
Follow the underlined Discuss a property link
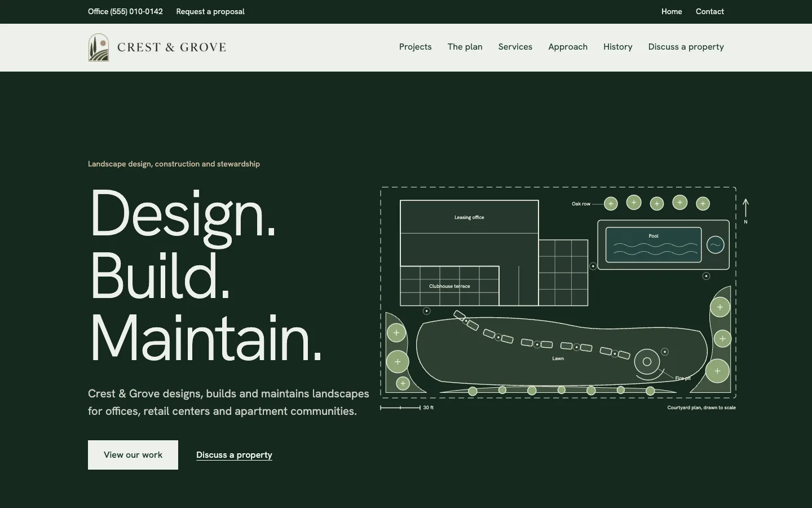[x=234, y=455]
